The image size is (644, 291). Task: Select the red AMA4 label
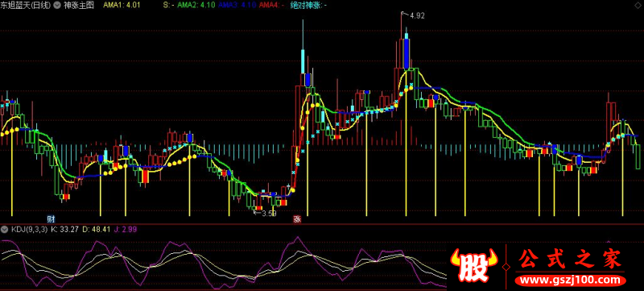[x=272, y=6]
